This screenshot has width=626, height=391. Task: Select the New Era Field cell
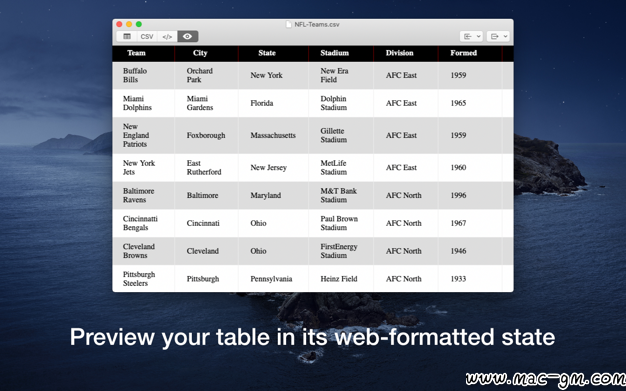point(341,75)
